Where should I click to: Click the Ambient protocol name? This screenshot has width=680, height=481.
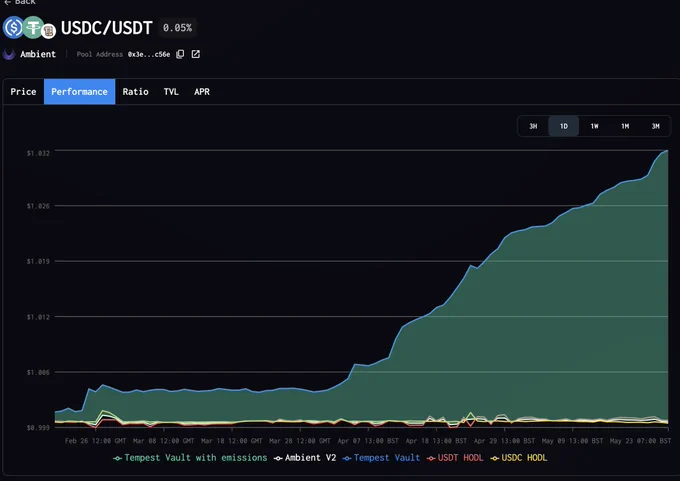(38, 54)
